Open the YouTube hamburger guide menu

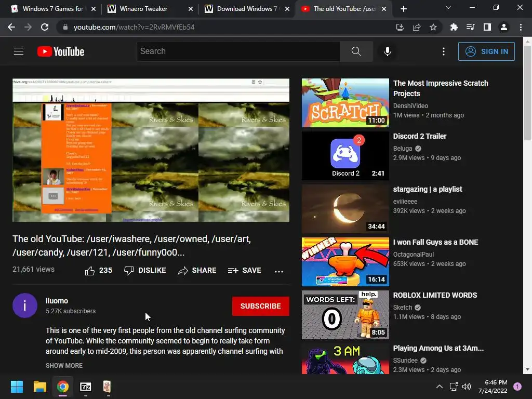pyautogui.click(x=19, y=51)
